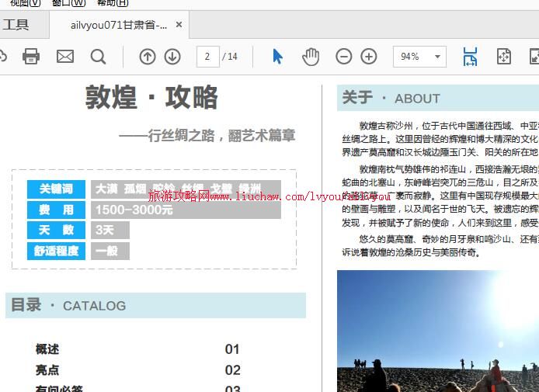
Task: Click the 亮点 catalog entry
Action: 47,370
